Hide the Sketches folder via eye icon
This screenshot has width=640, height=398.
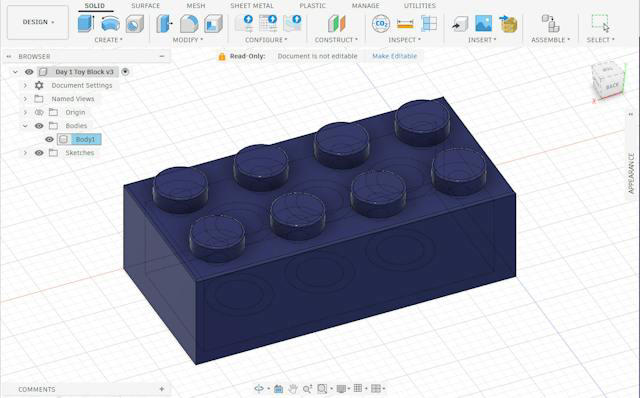click(x=39, y=153)
